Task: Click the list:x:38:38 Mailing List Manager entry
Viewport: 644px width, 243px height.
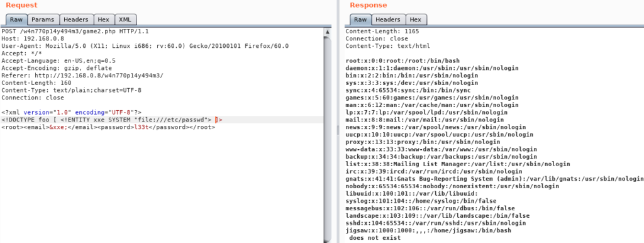Action: coord(458,164)
